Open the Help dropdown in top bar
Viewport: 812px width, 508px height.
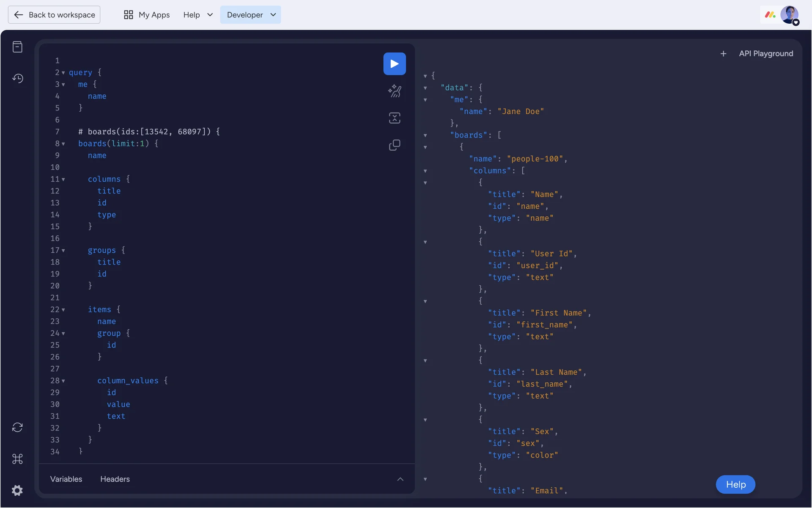coord(198,15)
